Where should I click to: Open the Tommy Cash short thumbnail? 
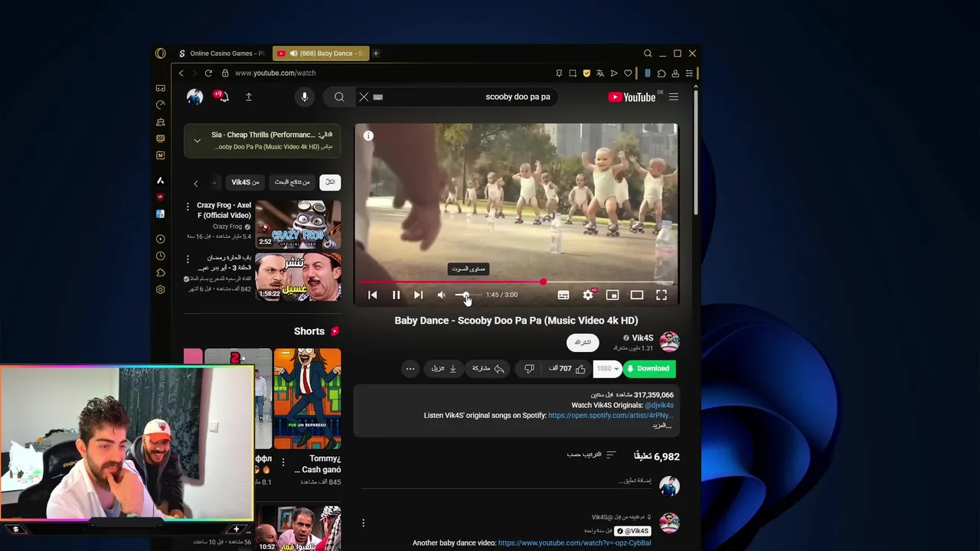pyautogui.click(x=307, y=399)
